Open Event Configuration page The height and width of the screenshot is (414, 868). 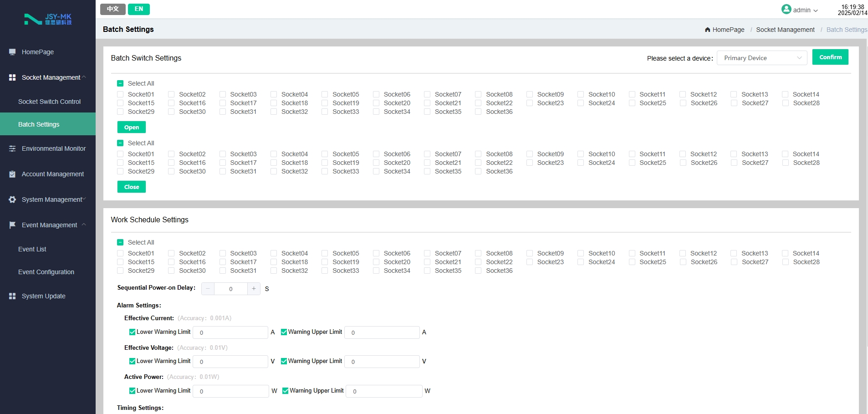click(48, 272)
